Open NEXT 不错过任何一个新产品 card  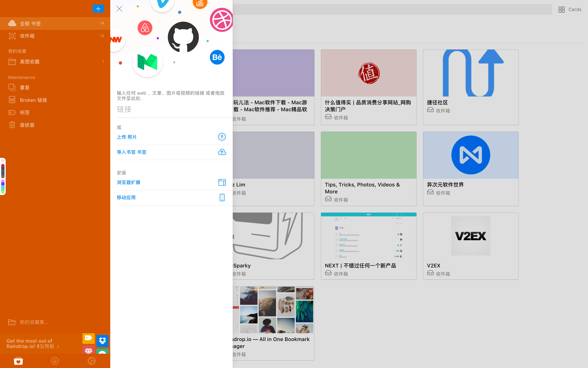click(x=369, y=246)
